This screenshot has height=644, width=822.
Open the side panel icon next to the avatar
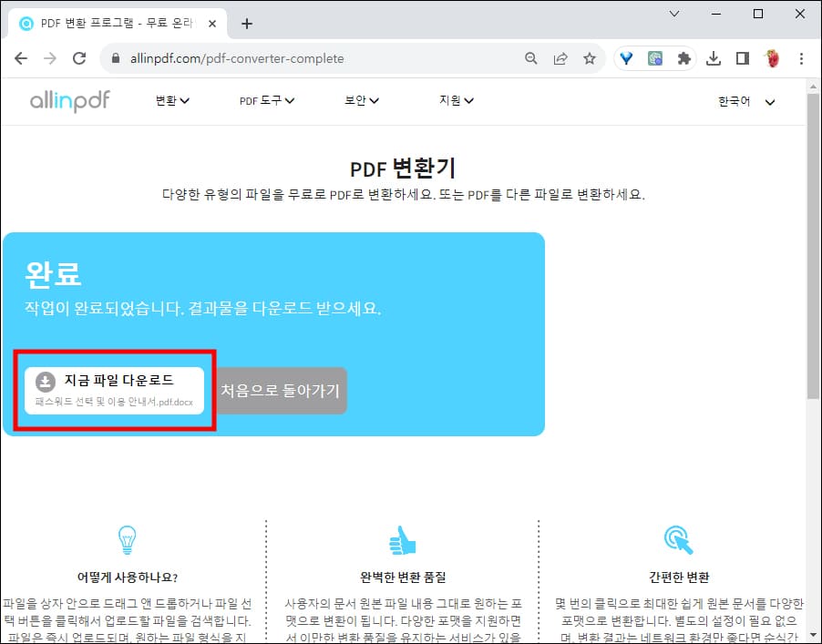[742, 56]
